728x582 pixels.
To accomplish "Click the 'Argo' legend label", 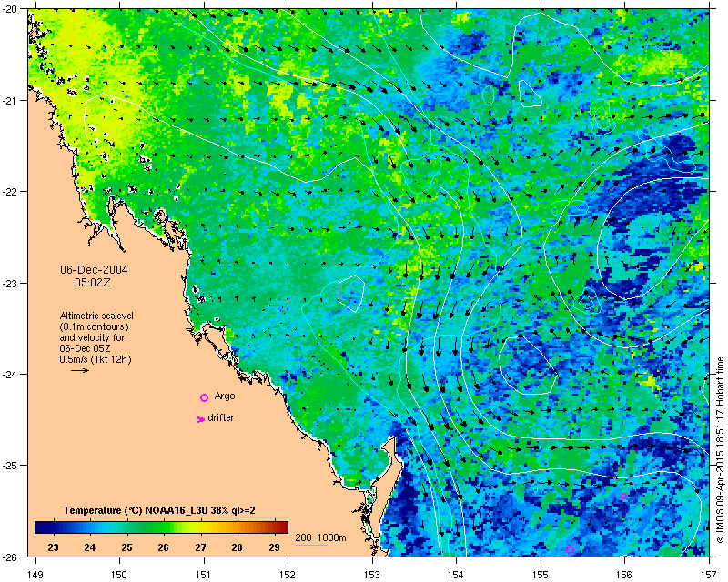I will (225, 396).
